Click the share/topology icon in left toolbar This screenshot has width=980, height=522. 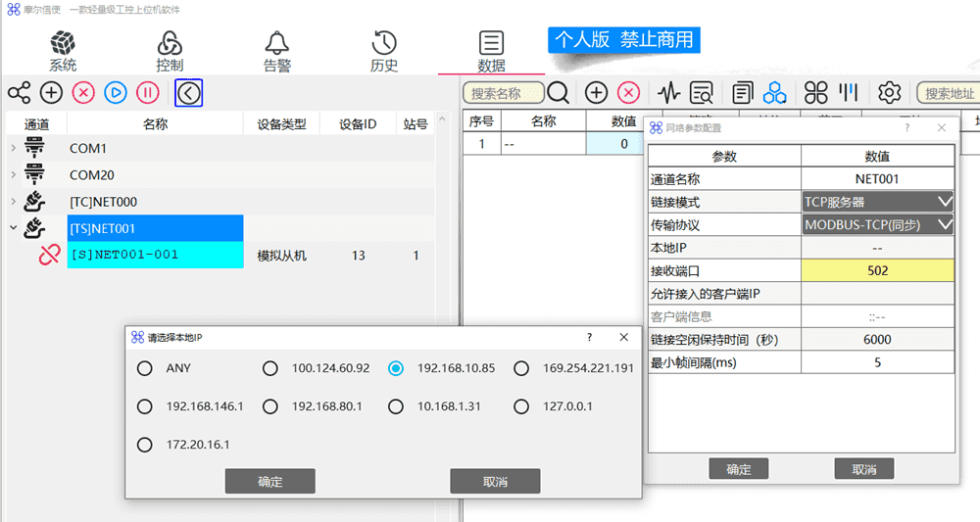tap(19, 93)
